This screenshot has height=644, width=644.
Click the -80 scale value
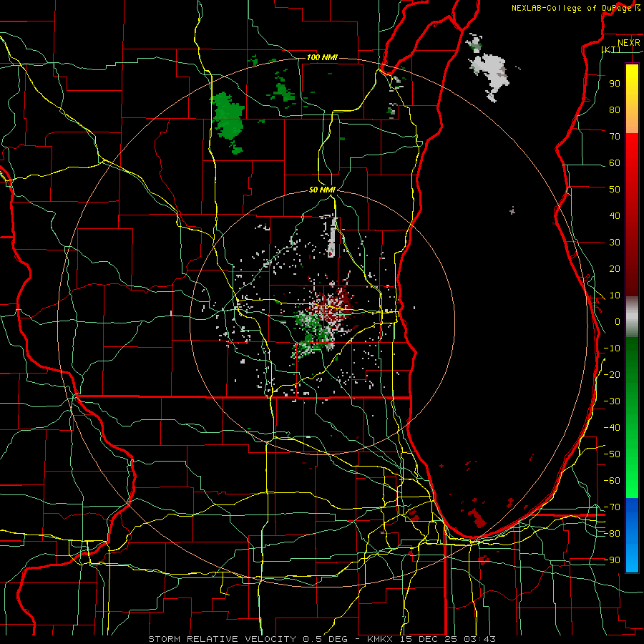(x=612, y=534)
